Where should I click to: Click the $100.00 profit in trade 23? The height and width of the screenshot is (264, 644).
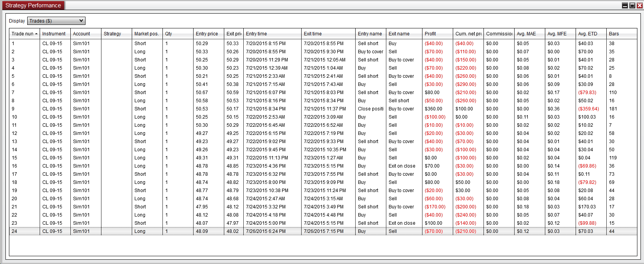click(433, 223)
